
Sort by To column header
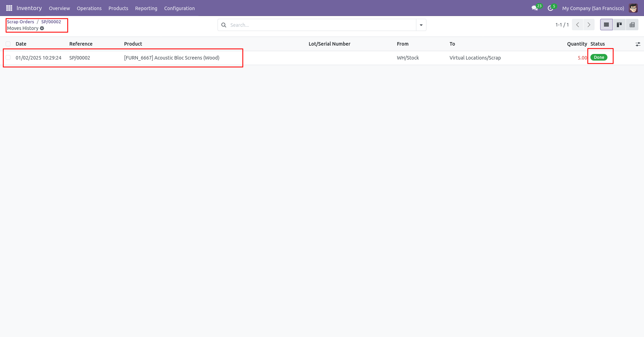coord(452,44)
